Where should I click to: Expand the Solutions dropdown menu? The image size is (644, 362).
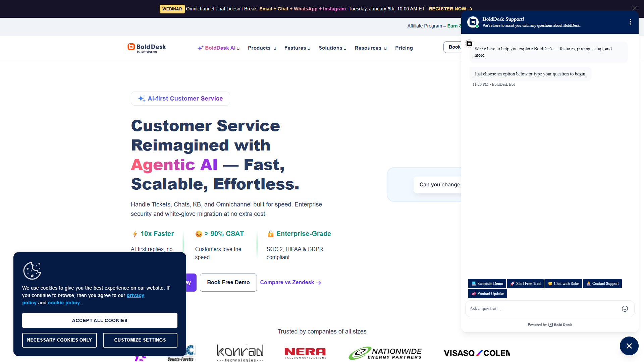tap(332, 48)
